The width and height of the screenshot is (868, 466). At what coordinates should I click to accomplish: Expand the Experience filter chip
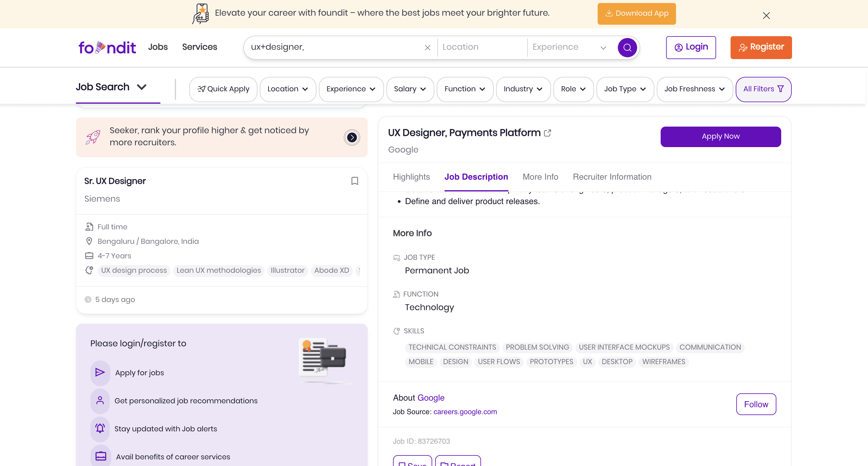click(351, 89)
